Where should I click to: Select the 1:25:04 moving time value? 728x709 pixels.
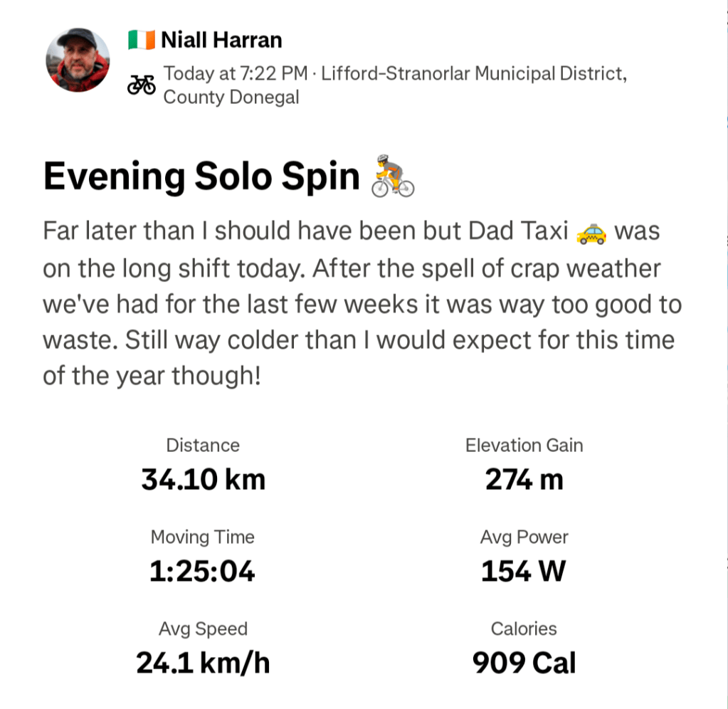point(203,572)
